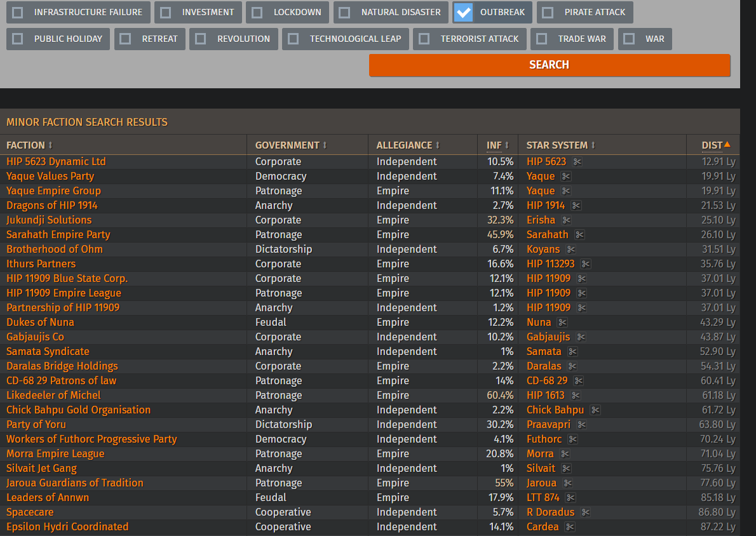Open Spacecare faction page
This screenshot has width=756, height=536.
click(30, 513)
